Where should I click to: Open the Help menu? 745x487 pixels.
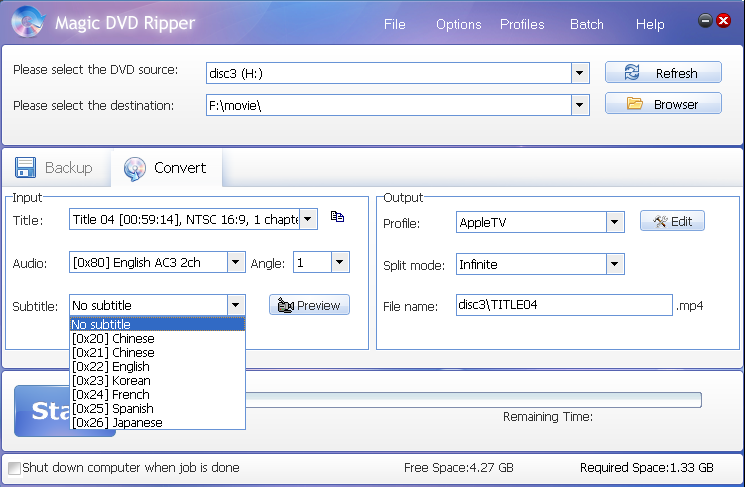[650, 24]
